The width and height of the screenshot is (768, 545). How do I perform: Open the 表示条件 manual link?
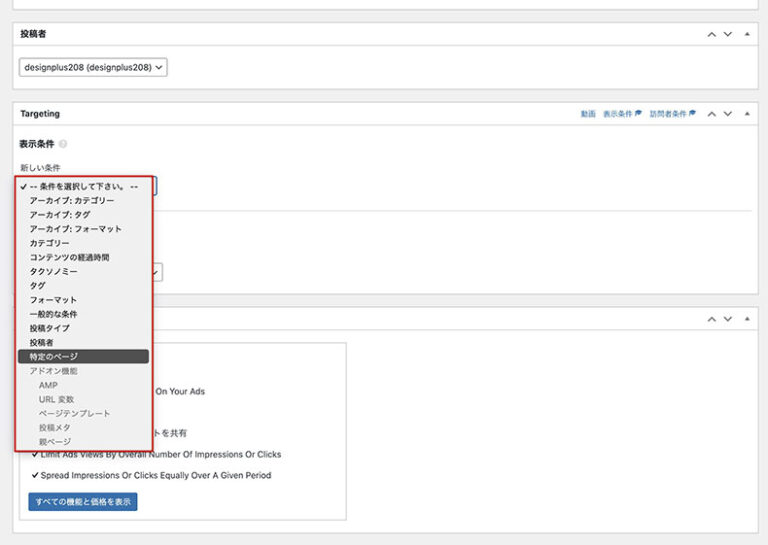click(620, 114)
